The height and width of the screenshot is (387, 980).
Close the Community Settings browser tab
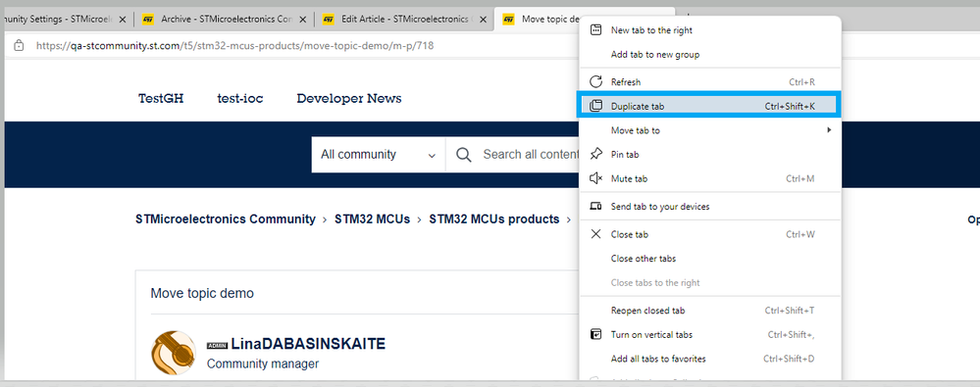click(123, 20)
